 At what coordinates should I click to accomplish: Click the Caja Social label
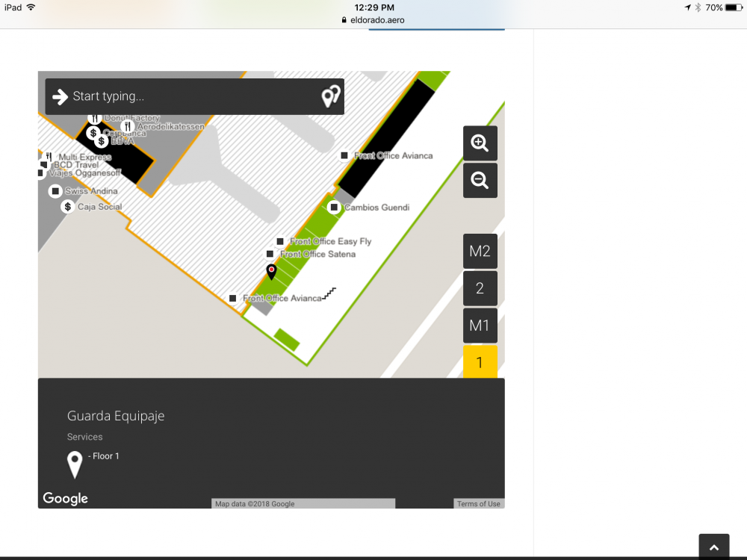coord(99,207)
